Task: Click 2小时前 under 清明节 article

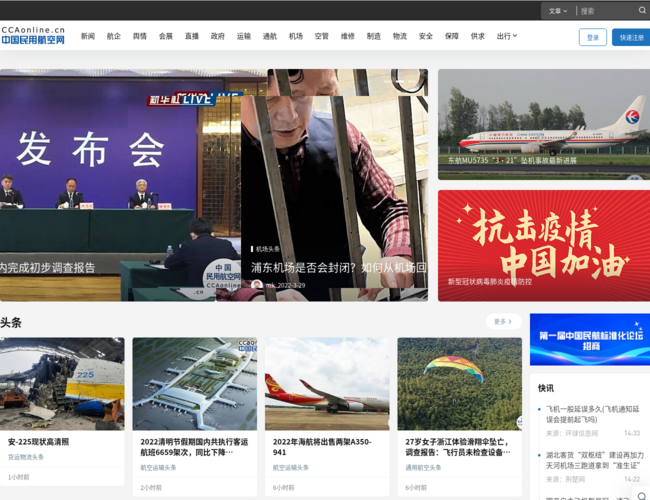Action: point(151,488)
